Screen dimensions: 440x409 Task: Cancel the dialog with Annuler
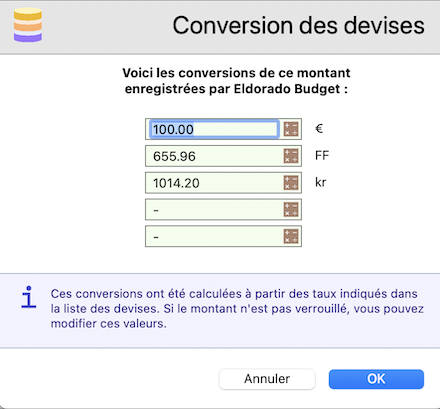tap(267, 379)
